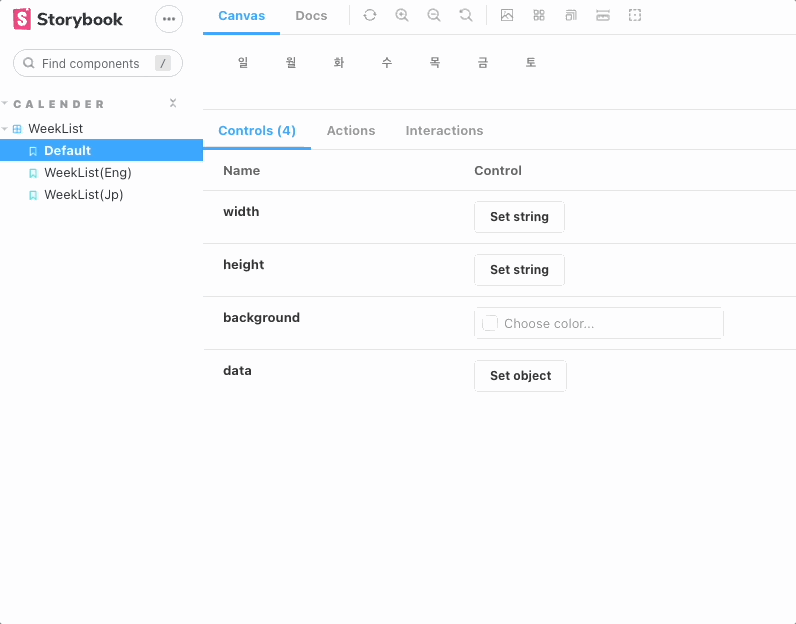Click the Control column header
Image resolution: width=796 pixels, height=624 pixels.
click(x=498, y=171)
